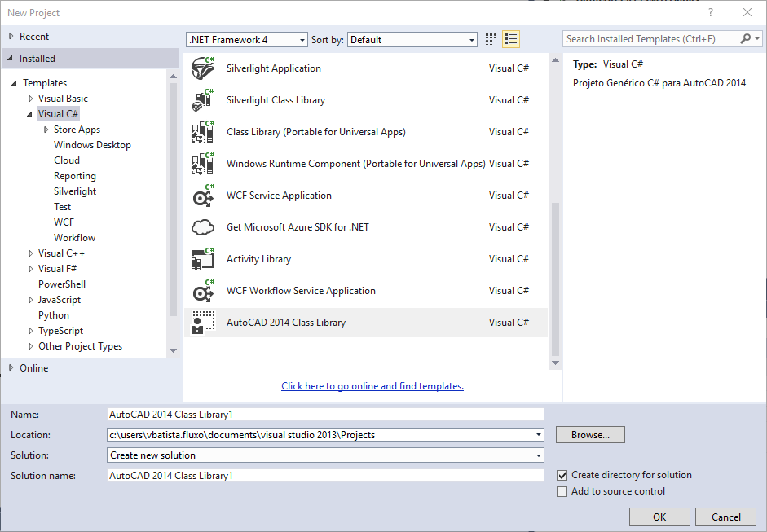767x532 pixels.
Task: Click the WCF Workflow Service Application icon
Action: click(202, 291)
